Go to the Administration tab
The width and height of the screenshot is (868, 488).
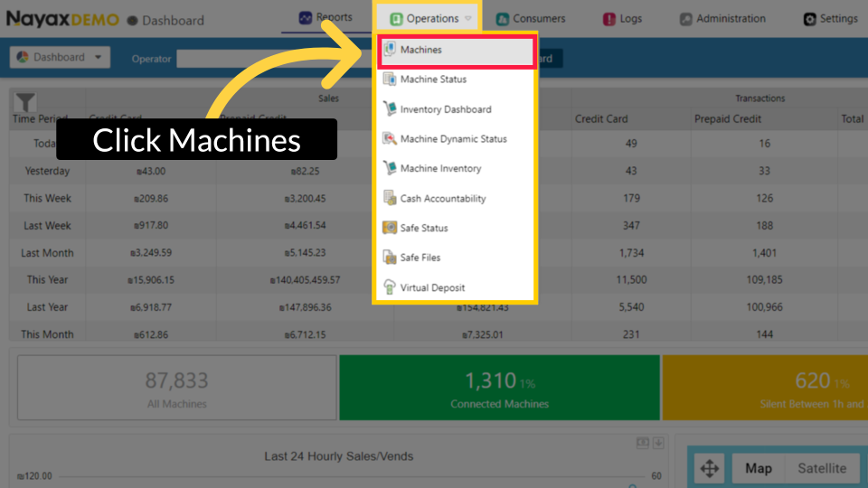pos(722,19)
